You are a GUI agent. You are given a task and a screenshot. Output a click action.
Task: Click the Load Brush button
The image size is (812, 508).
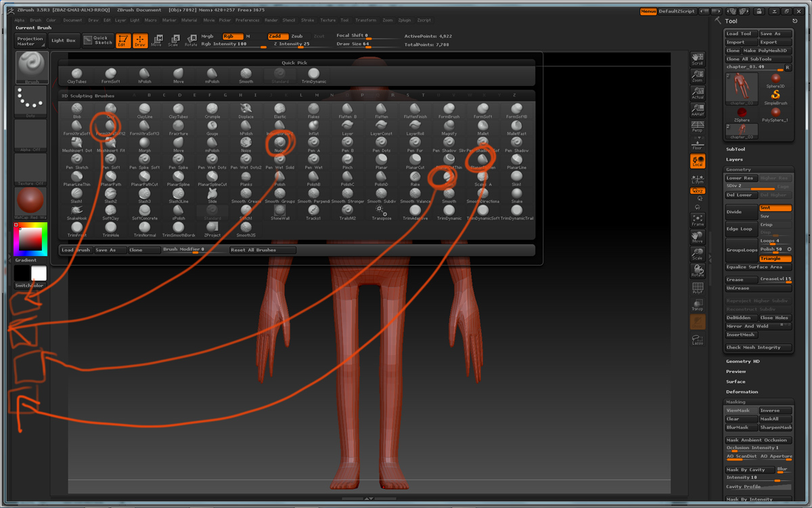click(x=76, y=250)
